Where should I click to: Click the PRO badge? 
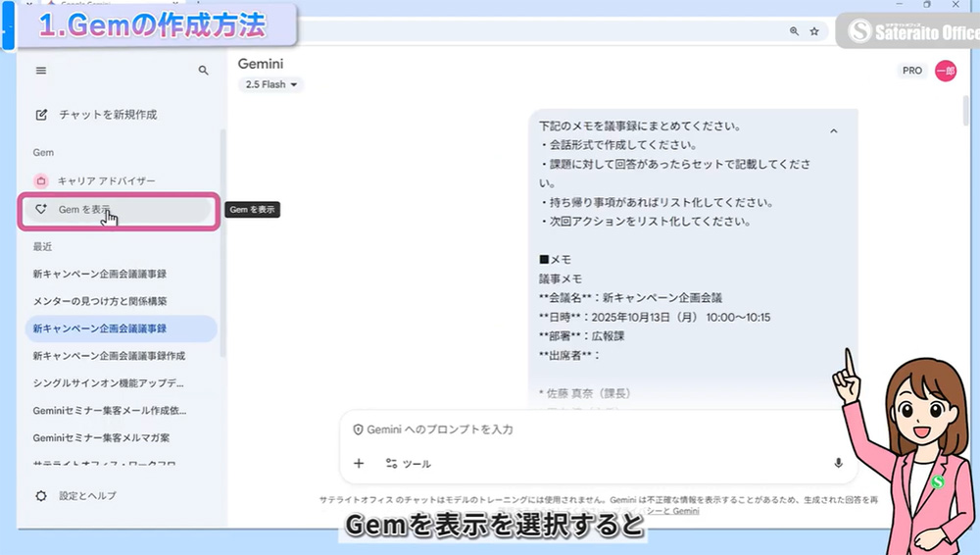click(911, 71)
